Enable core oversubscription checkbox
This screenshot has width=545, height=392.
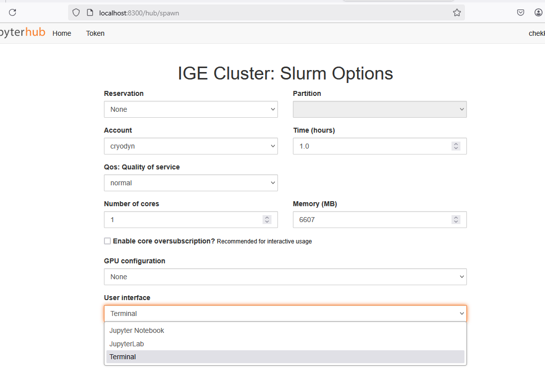pyautogui.click(x=107, y=241)
